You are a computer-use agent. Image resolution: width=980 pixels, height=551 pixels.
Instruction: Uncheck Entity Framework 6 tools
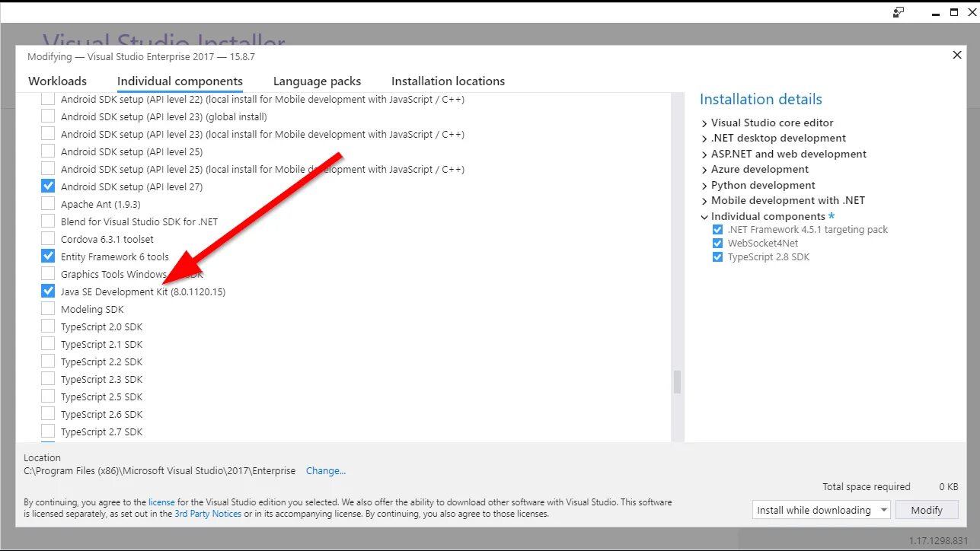pos(48,256)
